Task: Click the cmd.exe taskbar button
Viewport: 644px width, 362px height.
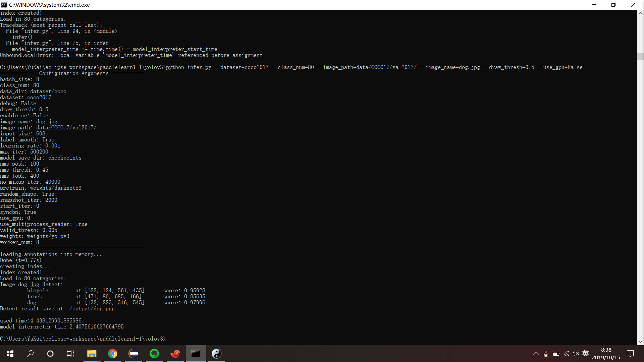Action: (x=196, y=354)
